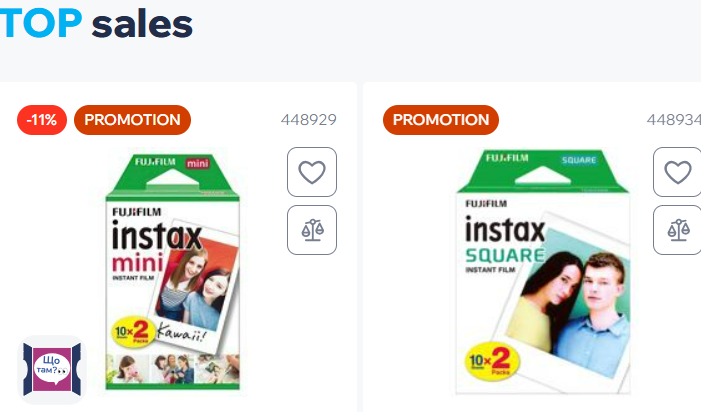Click PROMOTION badge on Instax Square card

pos(441,120)
